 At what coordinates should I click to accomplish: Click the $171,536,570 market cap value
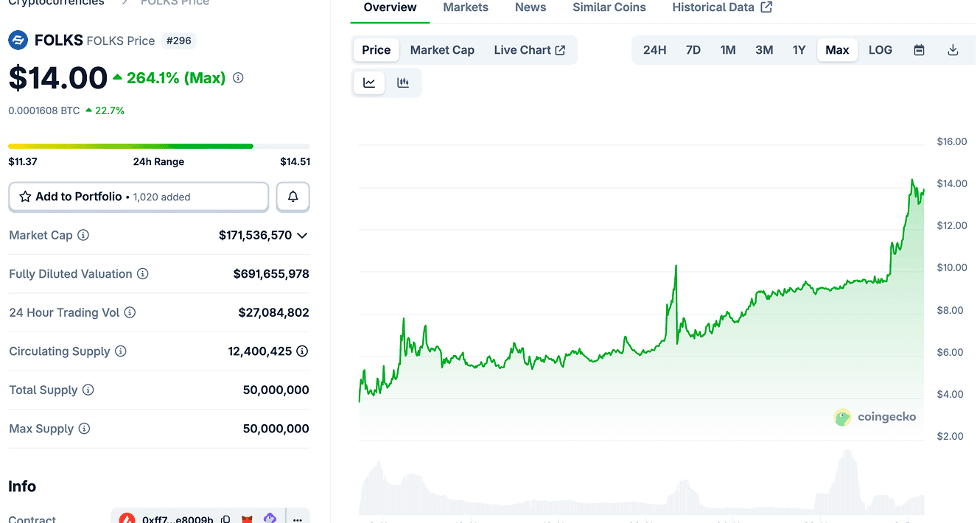click(255, 235)
